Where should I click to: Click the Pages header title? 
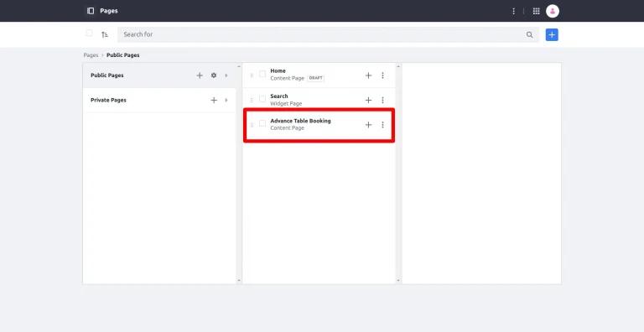tap(109, 11)
